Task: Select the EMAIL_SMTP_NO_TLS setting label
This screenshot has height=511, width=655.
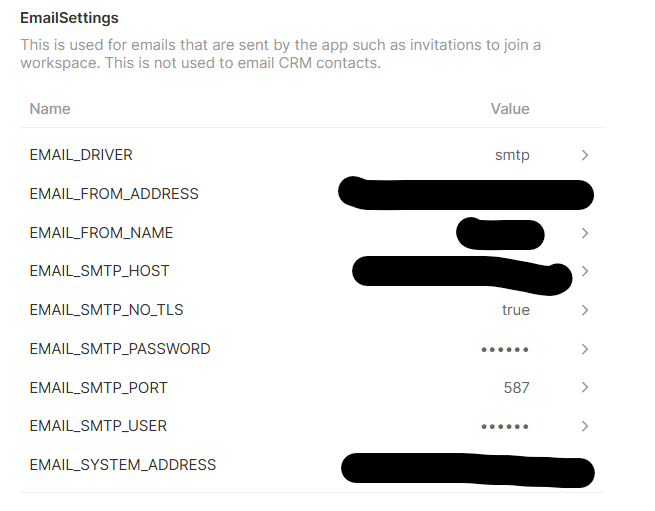Action: pyautogui.click(x=106, y=310)
